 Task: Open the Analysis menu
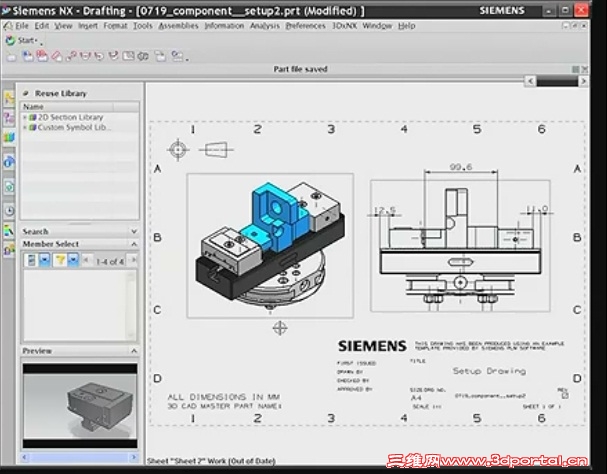point(265,26)
